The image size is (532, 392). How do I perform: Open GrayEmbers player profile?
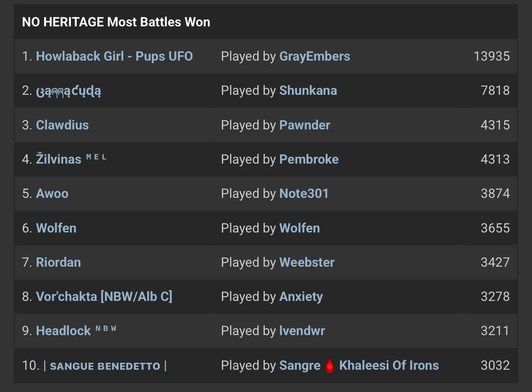pos(315,56)
